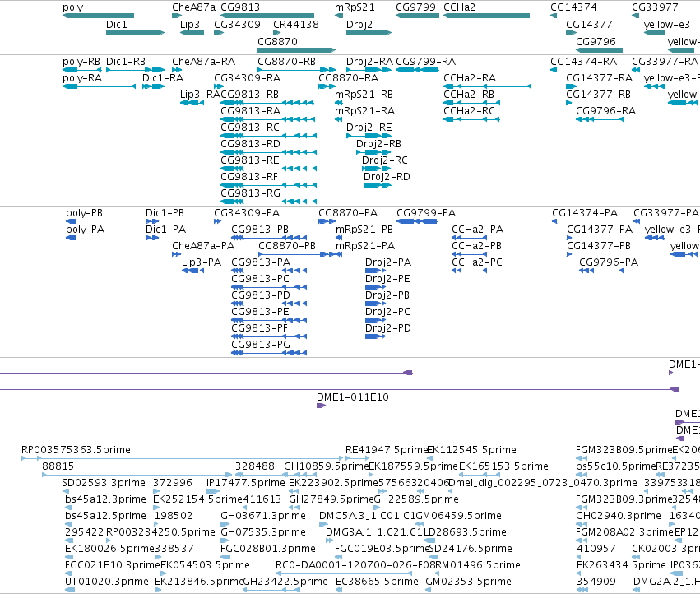The width and height of the screenshot is (700, 594).
Task: Select the 410957 EST feature label
Action: pos(596,549)
